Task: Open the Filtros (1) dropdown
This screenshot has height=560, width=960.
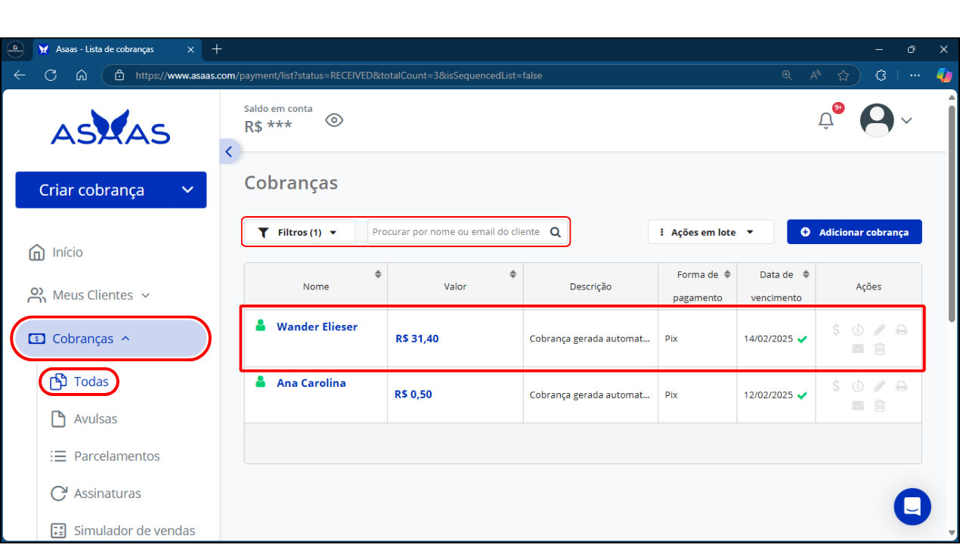Action: click(299, 233)
